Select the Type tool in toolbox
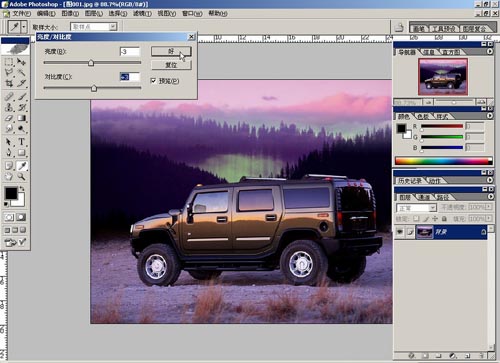 click(22, 142)
